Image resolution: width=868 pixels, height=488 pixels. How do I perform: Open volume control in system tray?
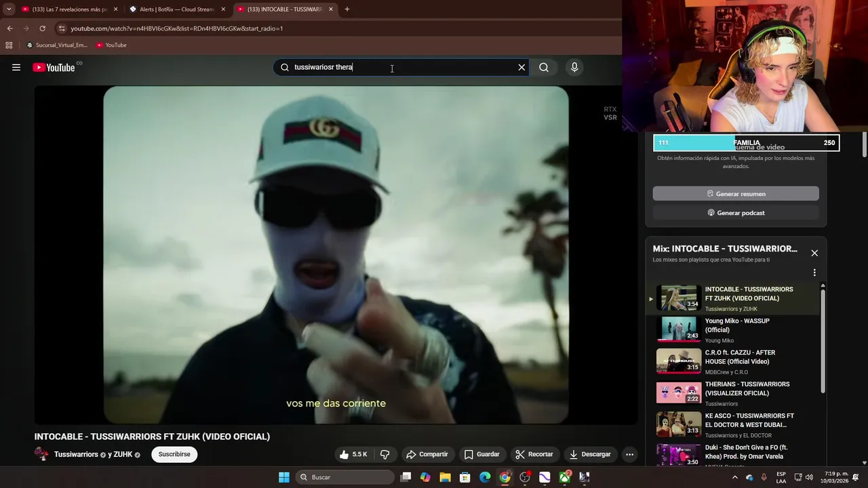(x=809, y=477)
